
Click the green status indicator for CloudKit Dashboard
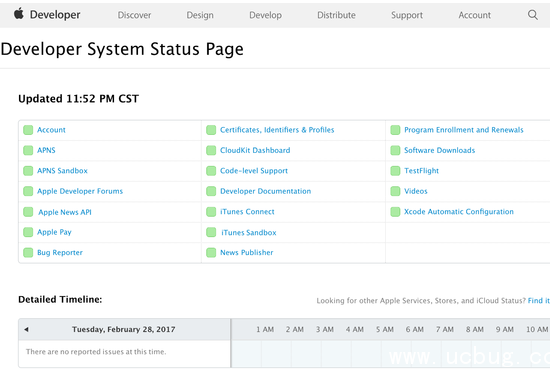(x=211, y=150)
